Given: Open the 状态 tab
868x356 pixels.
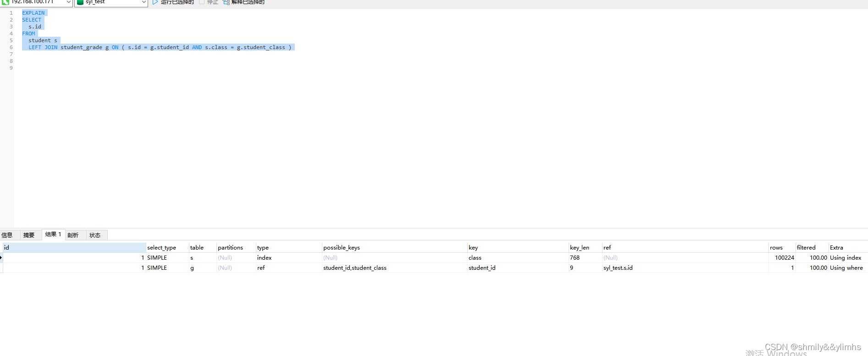Looking at the screenshot, I should tap(95, 235).
